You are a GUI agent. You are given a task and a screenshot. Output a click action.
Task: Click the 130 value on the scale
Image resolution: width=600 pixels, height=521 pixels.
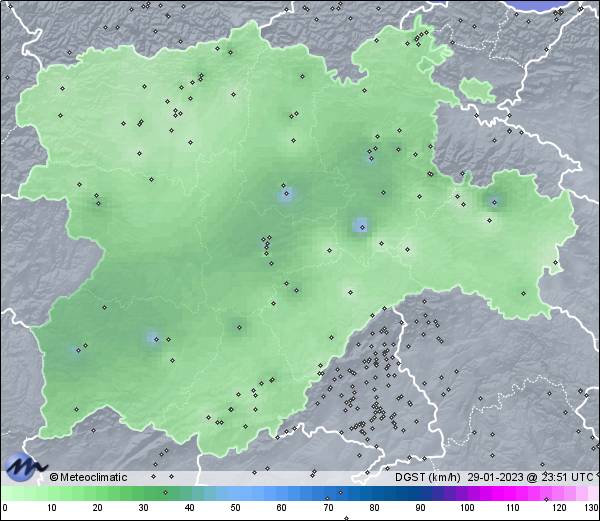click(592, 508)
